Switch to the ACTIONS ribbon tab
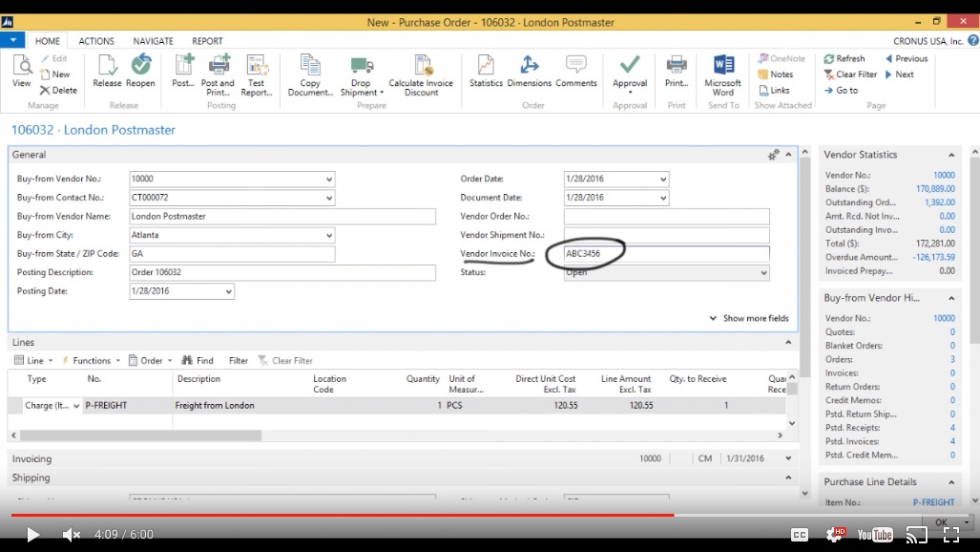 coord(96,41)
